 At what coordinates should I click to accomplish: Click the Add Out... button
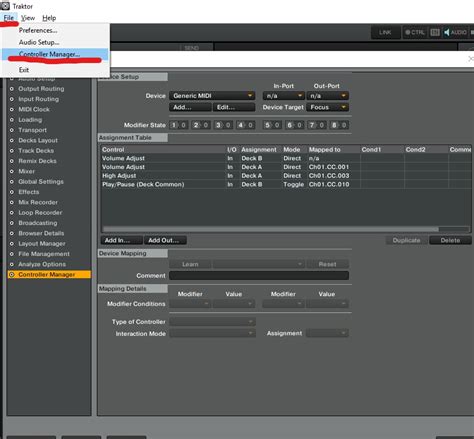165,240
